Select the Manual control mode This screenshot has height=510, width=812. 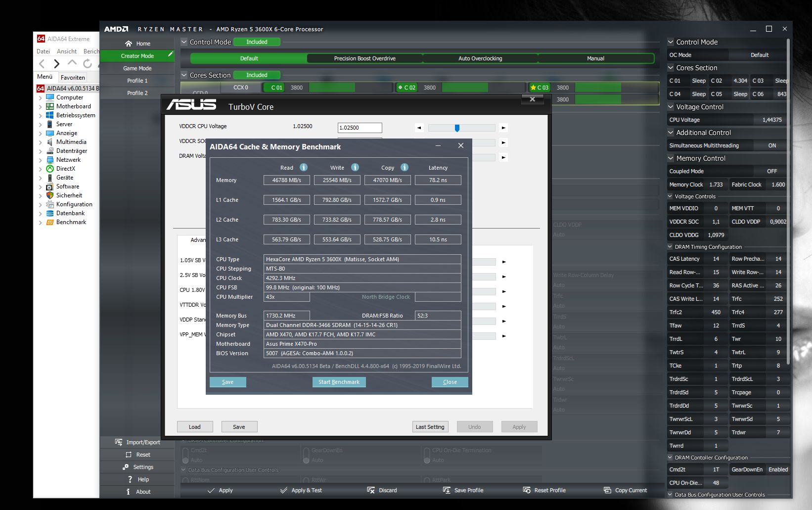(x=595, y=58)
